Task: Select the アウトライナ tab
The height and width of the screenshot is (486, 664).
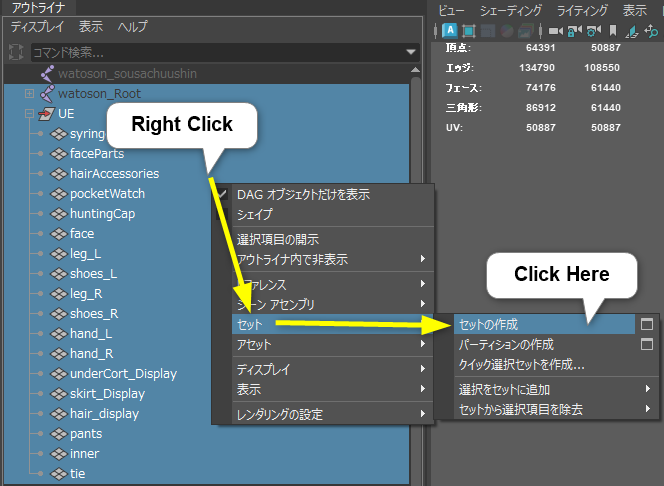Action: click(38, 8)
